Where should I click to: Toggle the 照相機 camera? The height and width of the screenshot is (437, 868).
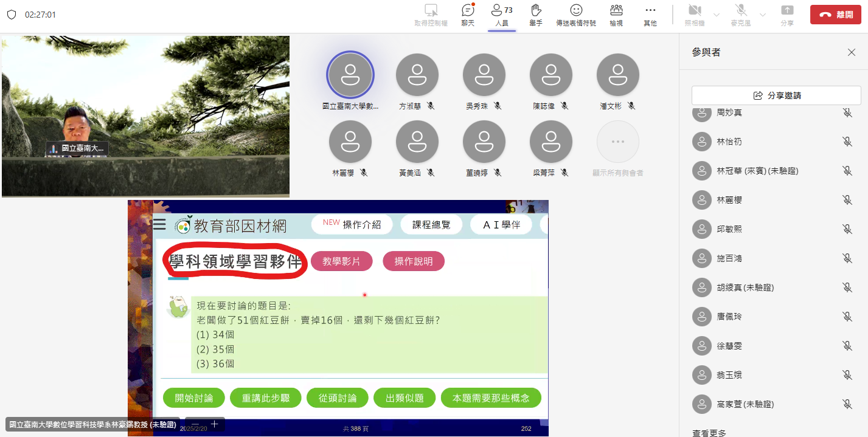[695, 15]
